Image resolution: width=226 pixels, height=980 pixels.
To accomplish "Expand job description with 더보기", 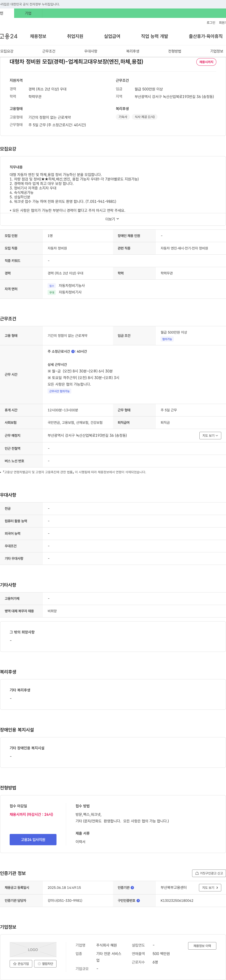I will coord(112,219).
